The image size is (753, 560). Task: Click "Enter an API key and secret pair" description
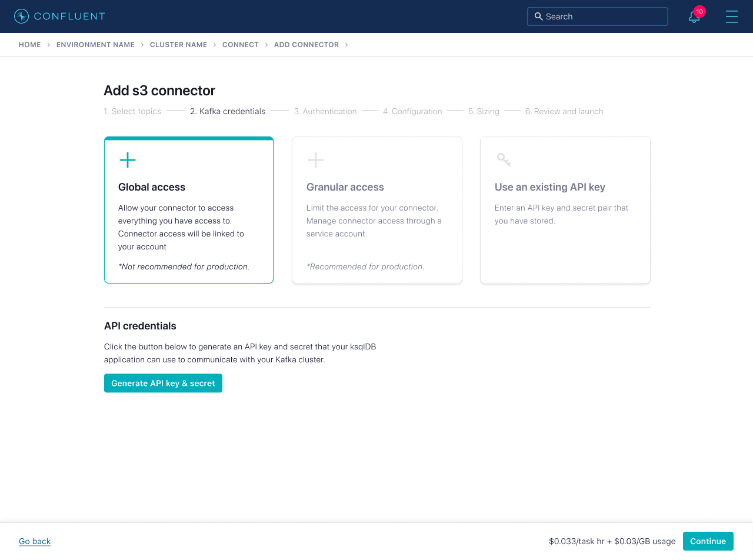[x=562, y=214]
